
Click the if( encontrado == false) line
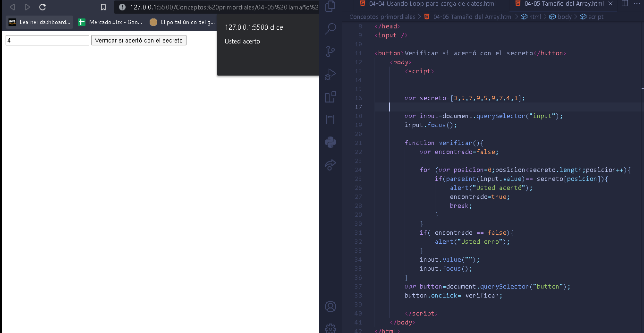pos(467,233)
